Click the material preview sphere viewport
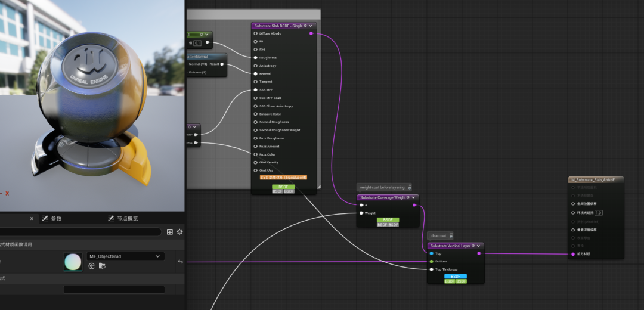Image resolution: width=644 pixels, height=310 pixels. pos(92,106)
